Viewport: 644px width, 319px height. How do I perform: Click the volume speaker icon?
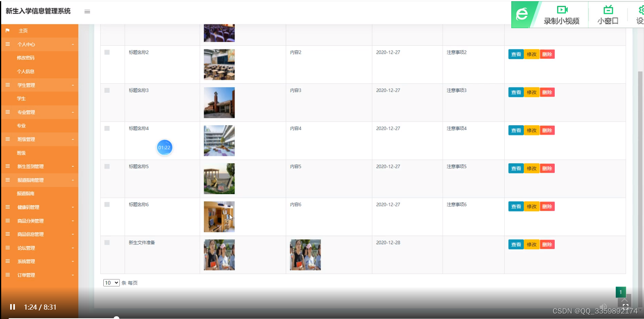(x=603, y=307)
